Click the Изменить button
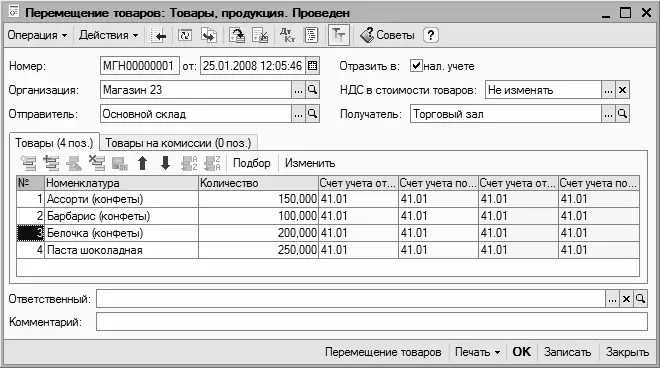 point(310,163)
